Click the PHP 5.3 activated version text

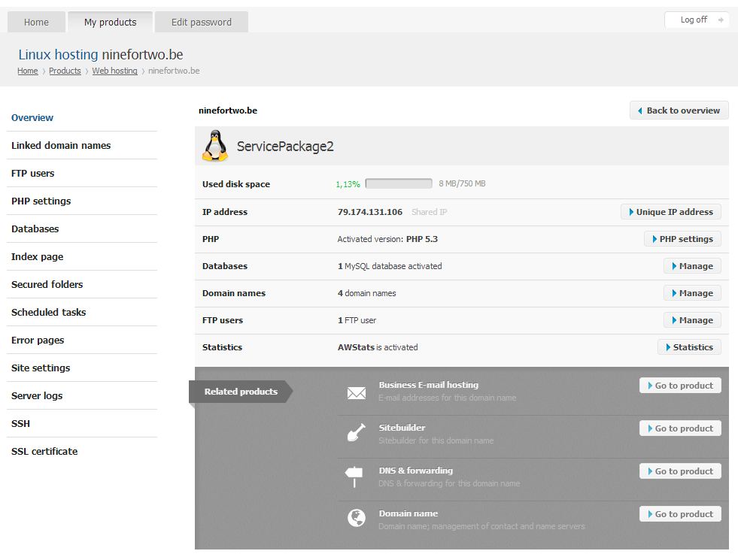click(422, 239)
